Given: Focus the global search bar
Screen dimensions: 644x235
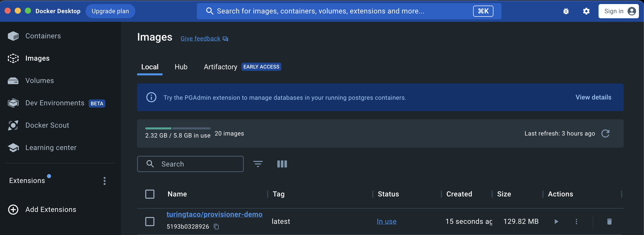Looking at the screenshot, I should point(349,11).
